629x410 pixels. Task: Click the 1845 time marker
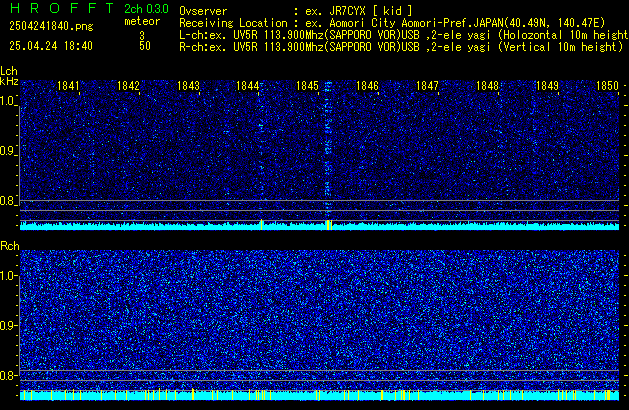[x=307, y=86]
